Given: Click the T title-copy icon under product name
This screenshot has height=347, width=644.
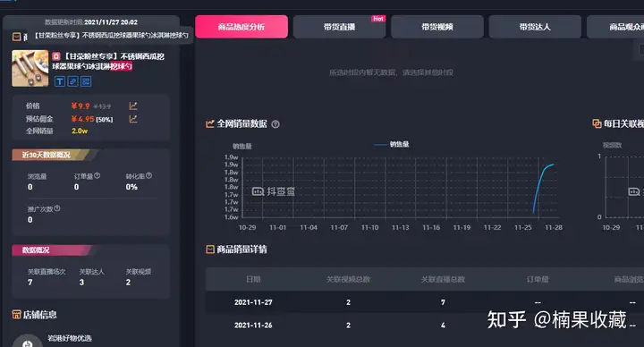Looking at the screenshot, I should coord(60,81).
